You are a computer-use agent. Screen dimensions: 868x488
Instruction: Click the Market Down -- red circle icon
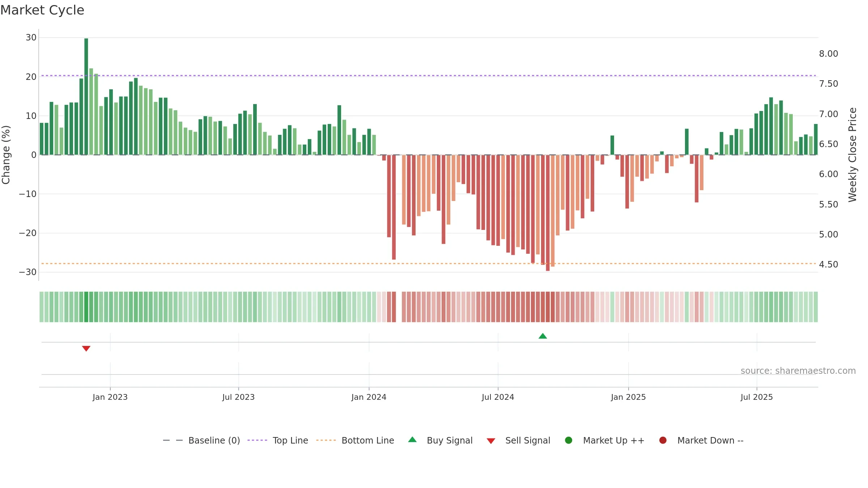pyautogui.click(x=663, y=440)
